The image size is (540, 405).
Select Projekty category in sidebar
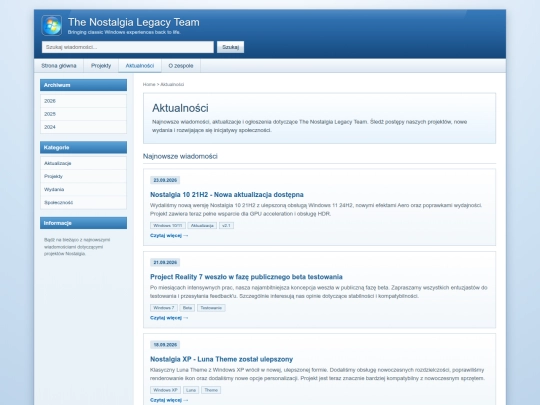tap(83, 176)
